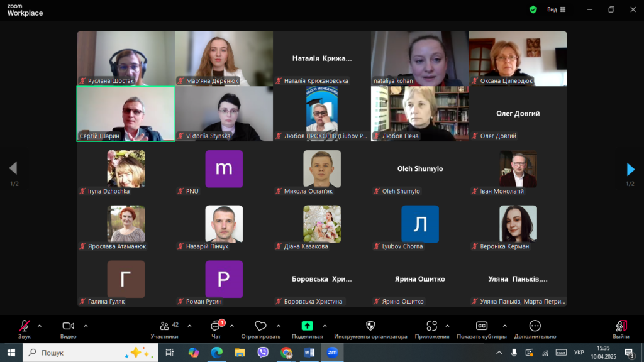The image size is (644, 362).
Task: Click the Leave (Выйти) meeting button
Action: [621, 327]
